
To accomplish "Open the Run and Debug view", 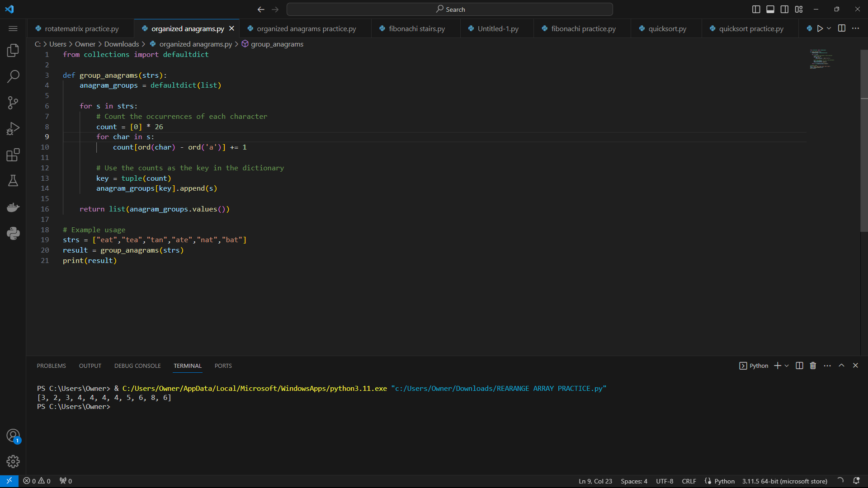I will point(13,129).
